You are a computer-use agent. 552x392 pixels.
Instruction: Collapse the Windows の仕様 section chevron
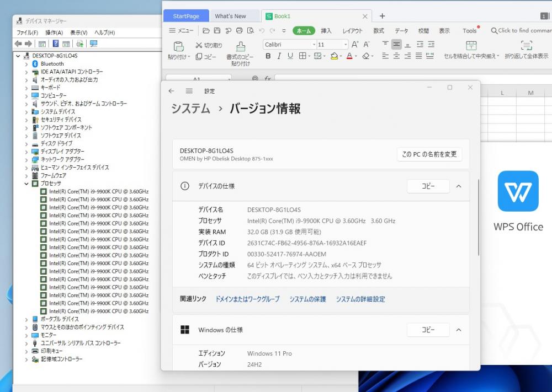coord(458,330)
